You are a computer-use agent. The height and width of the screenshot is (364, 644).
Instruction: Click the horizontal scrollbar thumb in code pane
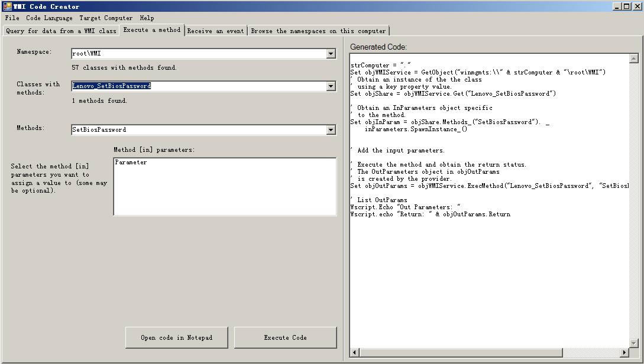coord(461,352)
